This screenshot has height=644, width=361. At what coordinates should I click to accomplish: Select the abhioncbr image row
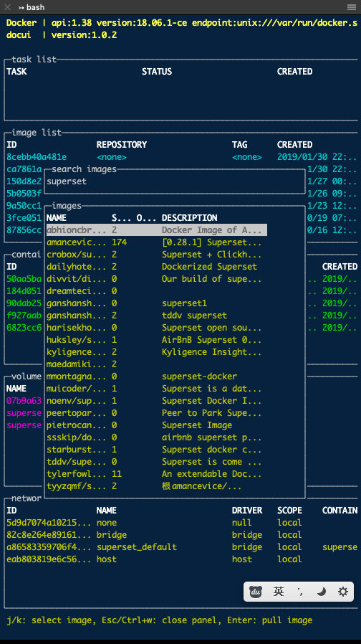[x=157, y=230]
